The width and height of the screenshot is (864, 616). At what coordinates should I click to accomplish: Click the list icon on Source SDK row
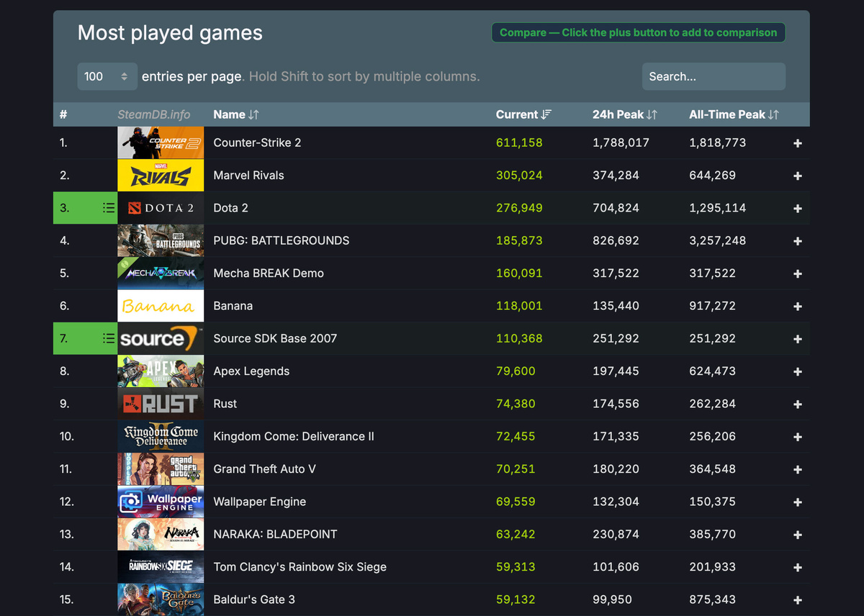109,338
